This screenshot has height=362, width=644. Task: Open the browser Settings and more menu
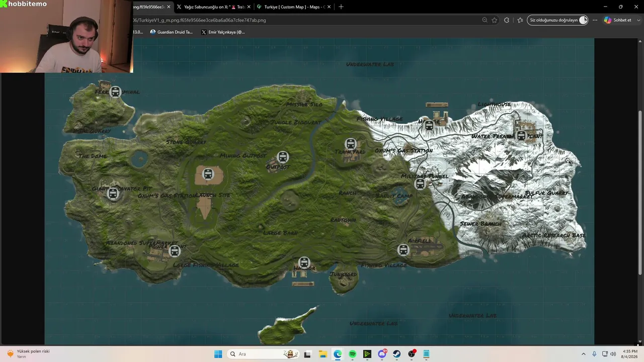(x=595, y=20)
